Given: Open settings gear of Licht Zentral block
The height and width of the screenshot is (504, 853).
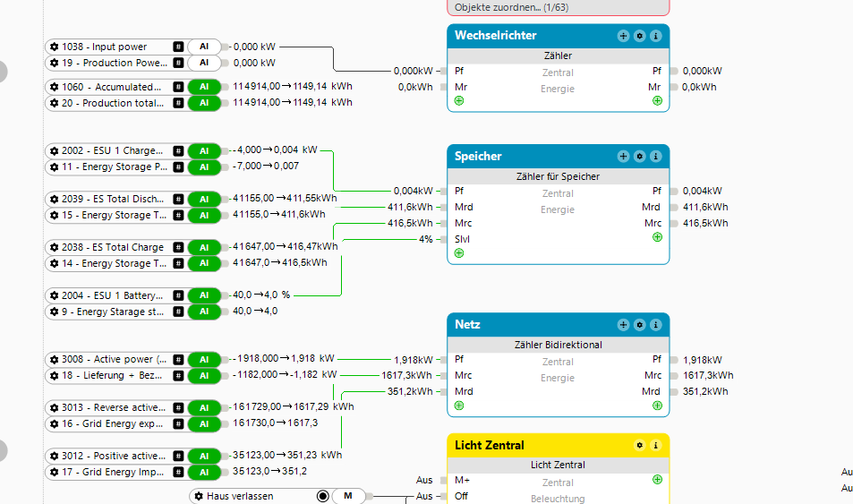Looking at the screenshot, I should pos(640,445).
